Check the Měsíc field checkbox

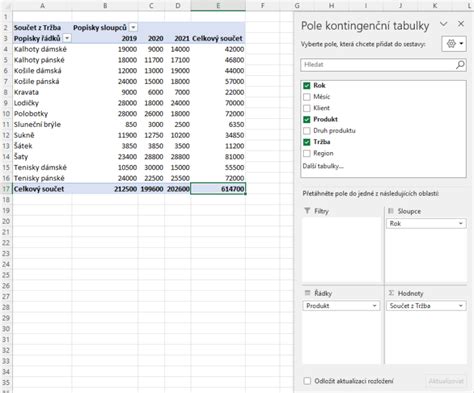pos(307,97)
